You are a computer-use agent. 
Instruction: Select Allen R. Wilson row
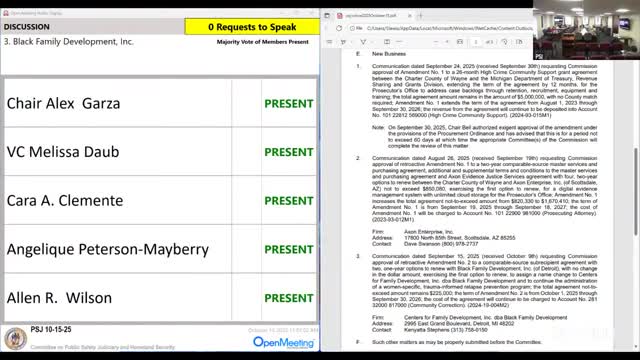160,298
